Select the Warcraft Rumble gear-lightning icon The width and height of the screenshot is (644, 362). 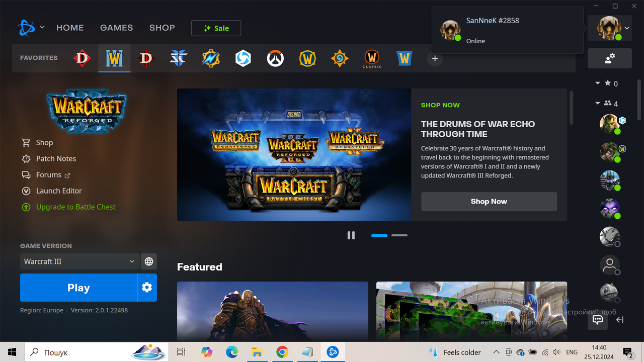211,58
